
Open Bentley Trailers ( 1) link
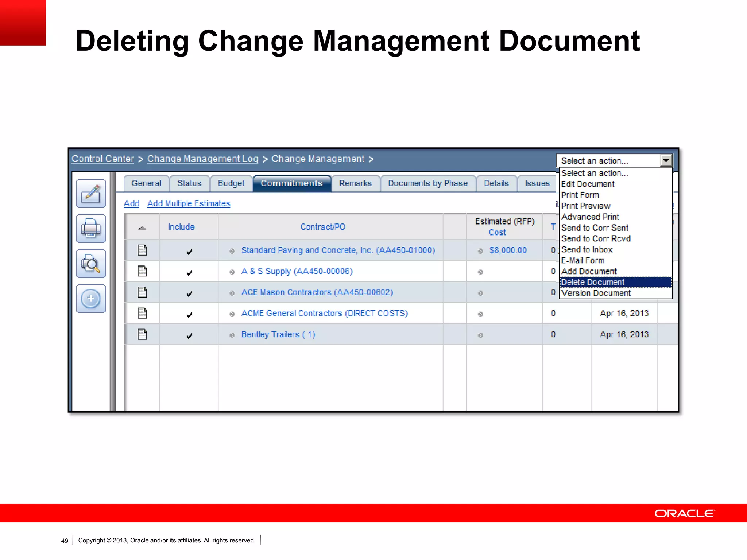pos(278,334)
